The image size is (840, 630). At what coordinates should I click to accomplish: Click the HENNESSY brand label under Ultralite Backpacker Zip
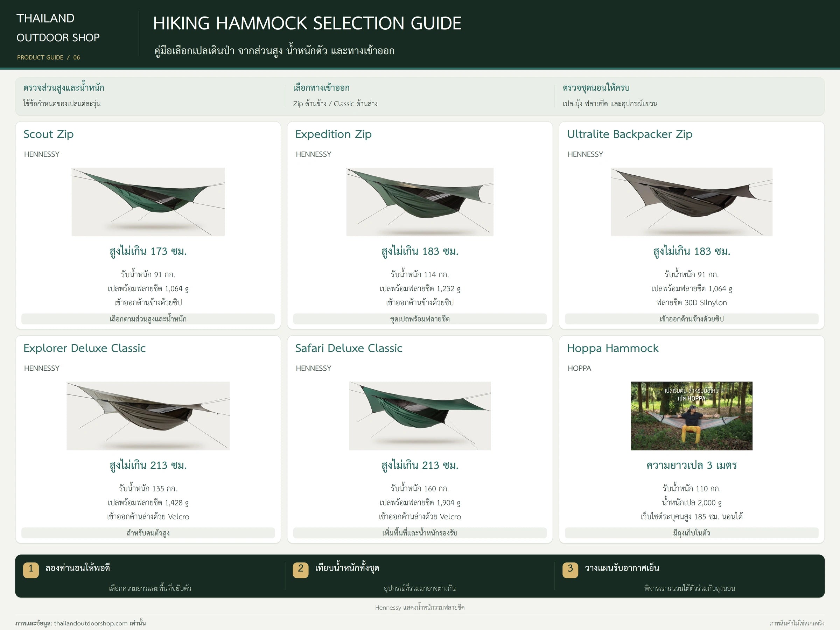point(586,154)
